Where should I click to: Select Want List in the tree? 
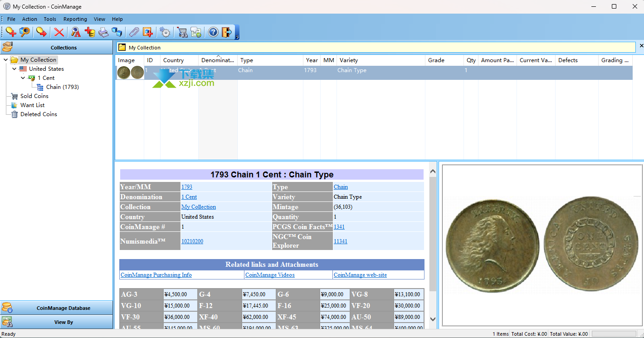[33, 105]
